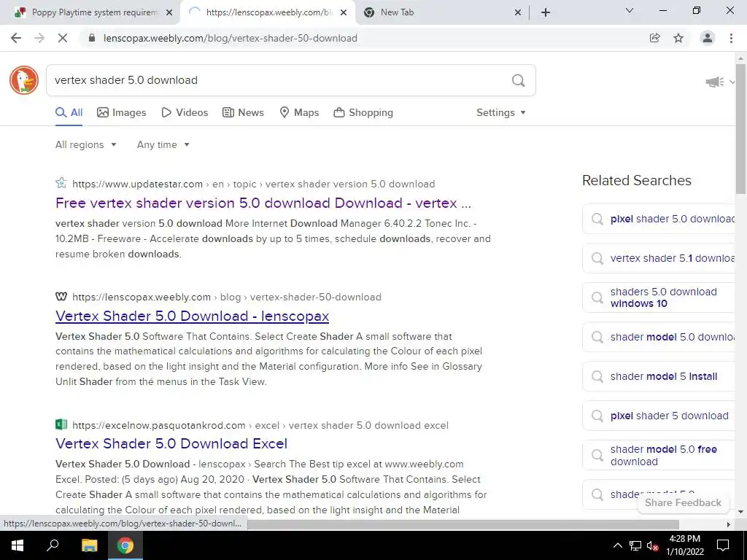
Task: Open File Explorer from taskbar
Action: (89, 545)
